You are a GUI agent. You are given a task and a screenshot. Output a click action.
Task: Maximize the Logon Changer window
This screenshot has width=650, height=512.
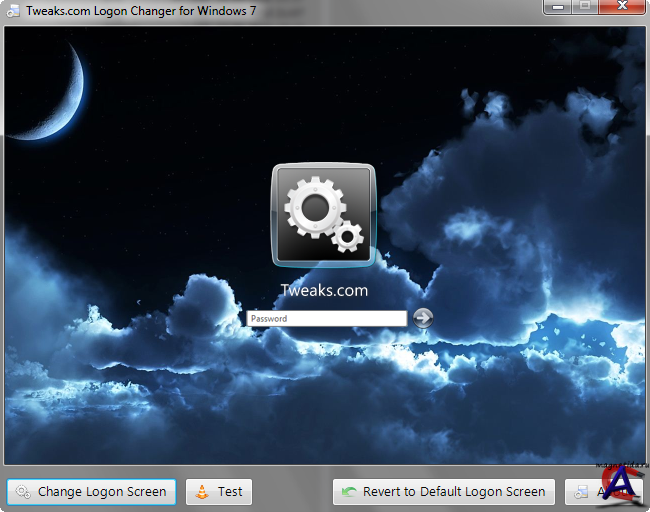[x=585, y=7]
